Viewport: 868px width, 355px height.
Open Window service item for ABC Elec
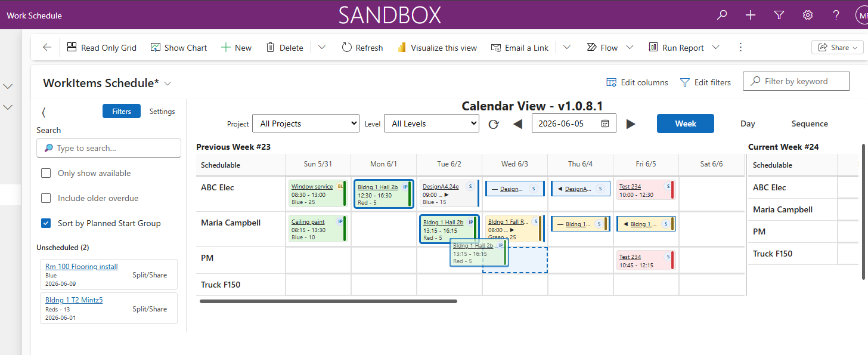(x=312, y=187)
